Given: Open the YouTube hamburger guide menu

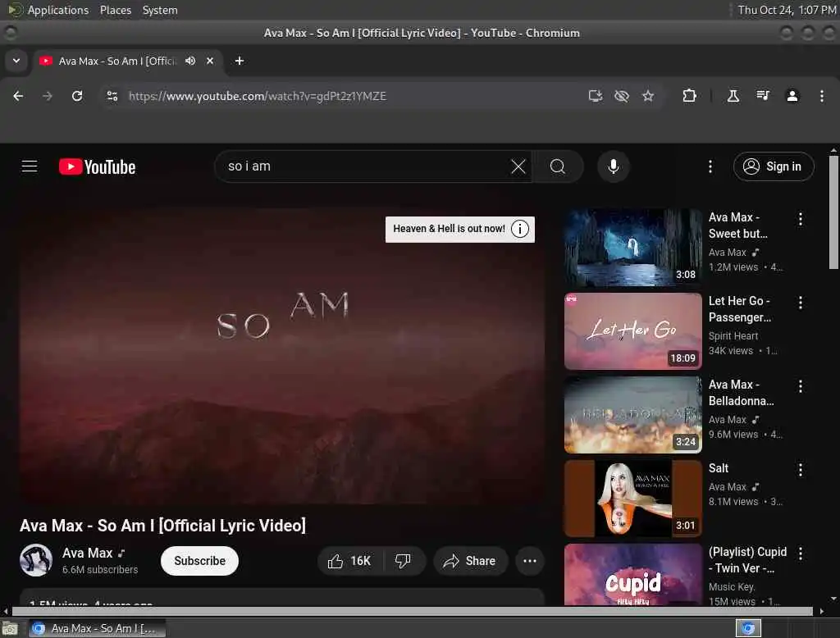Looking at the screenshot, I should 30,166.
